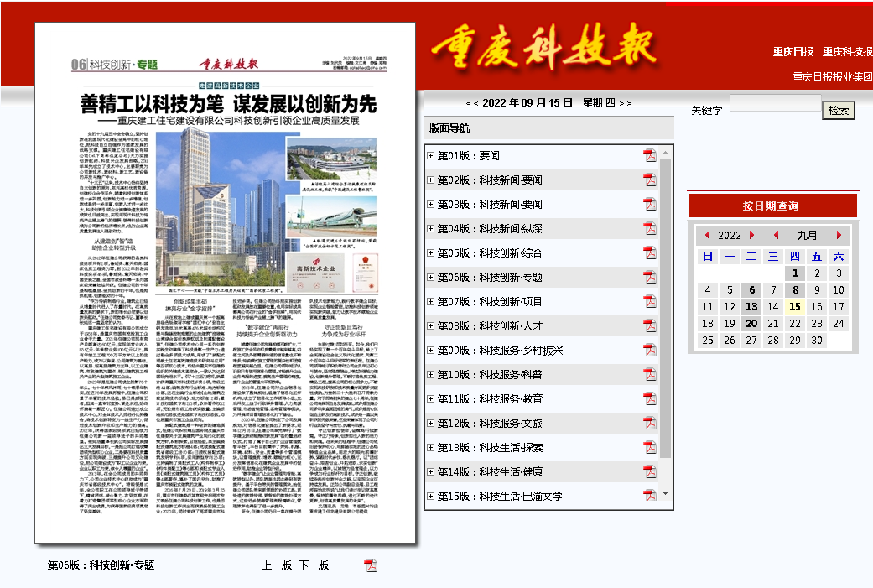The width and height of the screenshot is (873, 588).
Task: Click the page list scrollbar thumb
Action: pos(665,309)
